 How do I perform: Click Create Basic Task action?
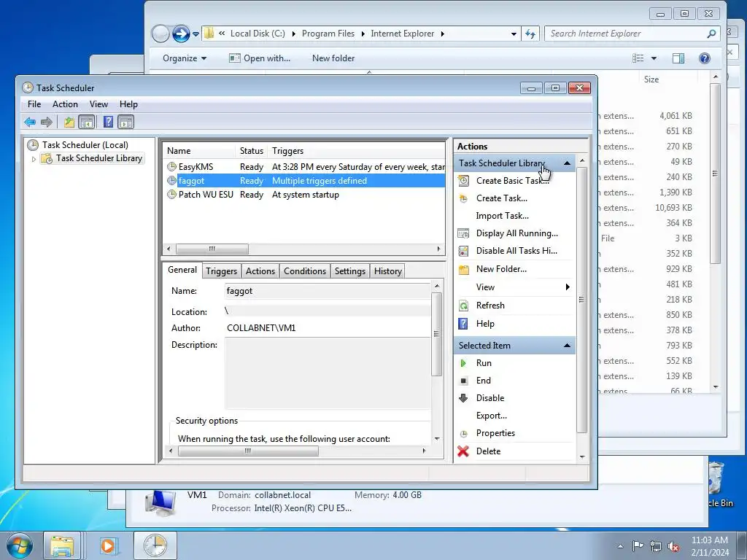pyautogui.click(x=512, y=181)
